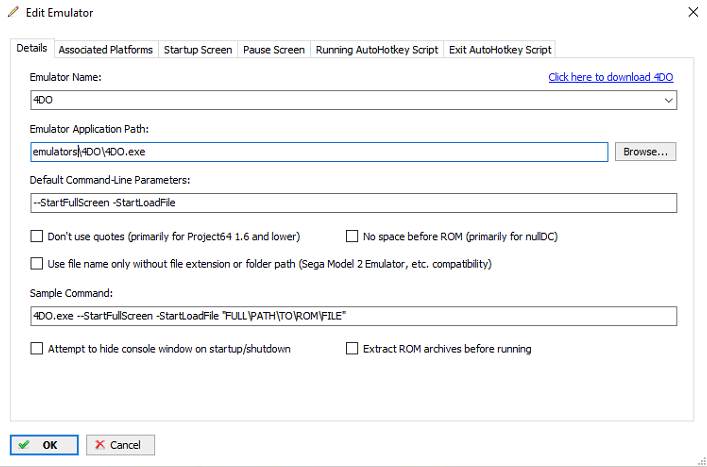
Task: Browse for the emulator application
Action: click(645, 152)
